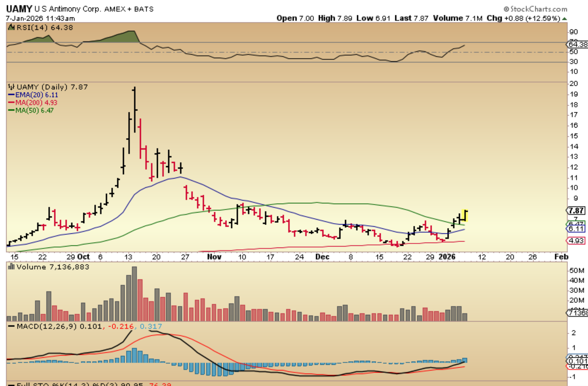Click the StockCharts.com copyright watermark
The height and width of the screenshot is (386, 588).
(x=536, y=9)
